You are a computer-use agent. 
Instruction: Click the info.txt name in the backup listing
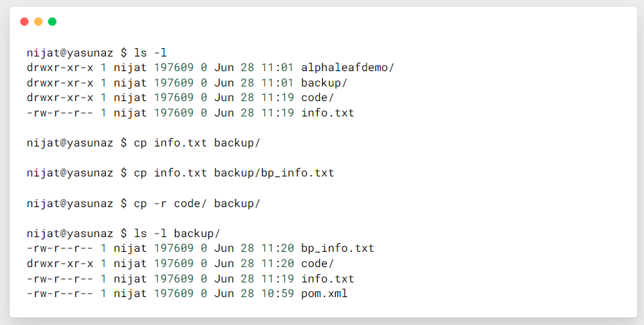pyautogui.click(x=328, y=278)
